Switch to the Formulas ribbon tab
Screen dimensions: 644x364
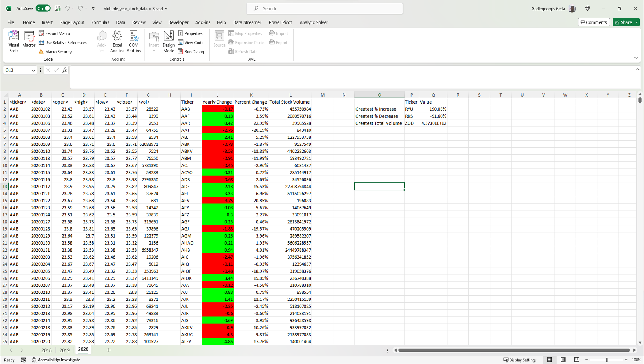[100, 22]
